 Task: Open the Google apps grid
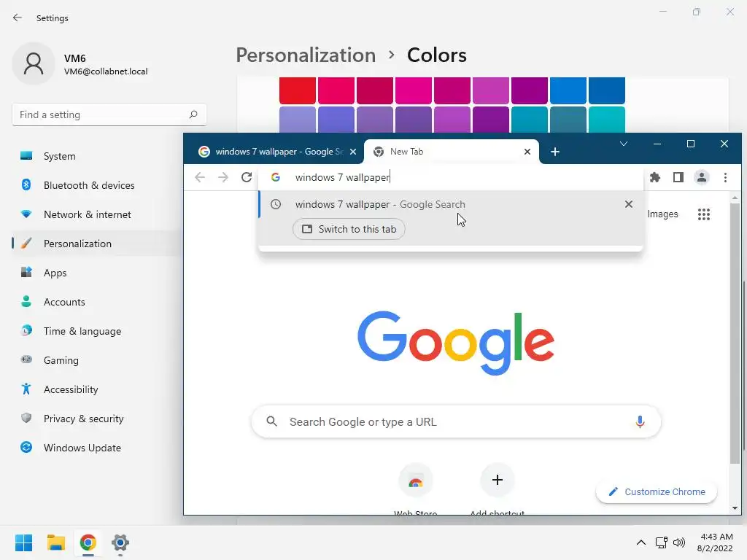pyautogui.click(x=704, y=214)
